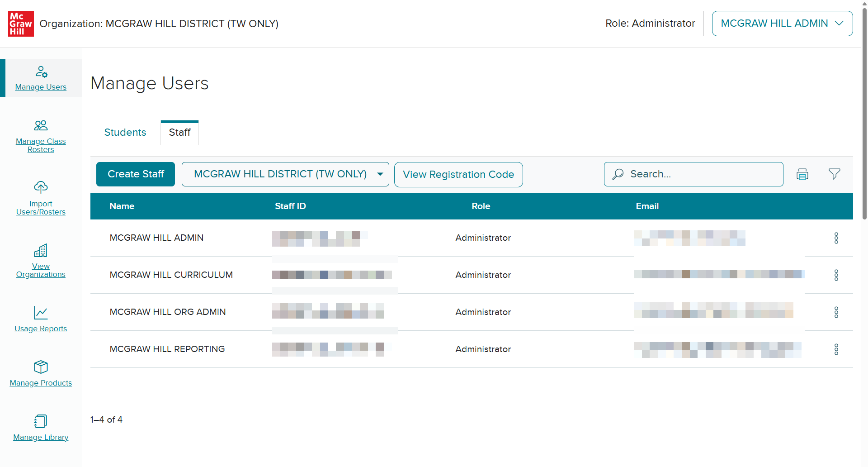Open the Manage Library notebook icon
The image size is (868, 467).
point(41,421)
